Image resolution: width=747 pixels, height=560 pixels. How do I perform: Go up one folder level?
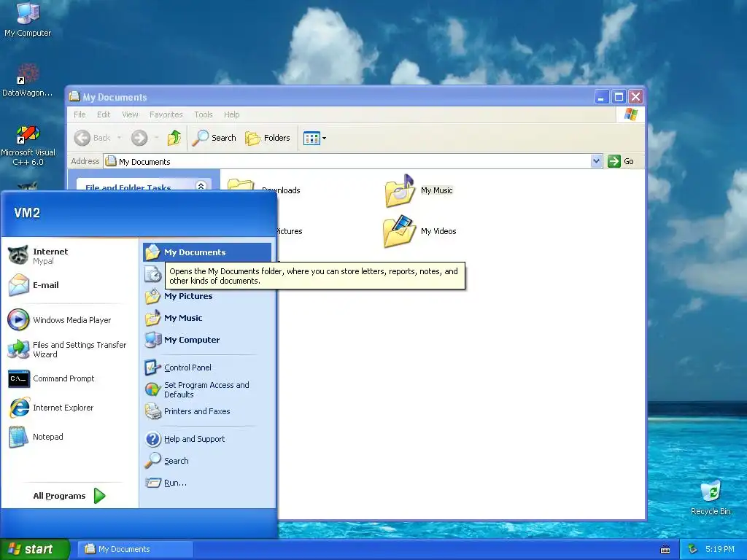(x=174, y=138)
